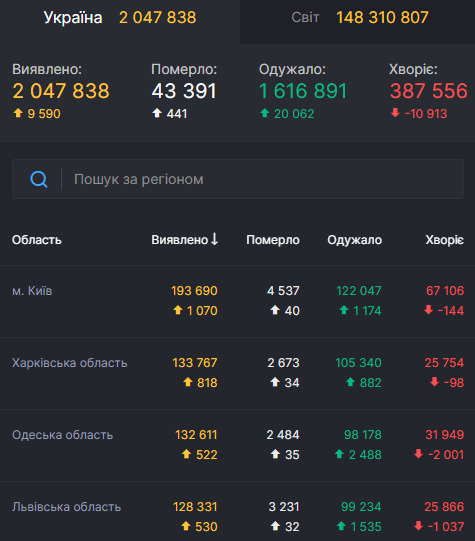Click orange up arrow beside 9 590
The width and height of the screenshot is (475, 541).
point(18,113)
